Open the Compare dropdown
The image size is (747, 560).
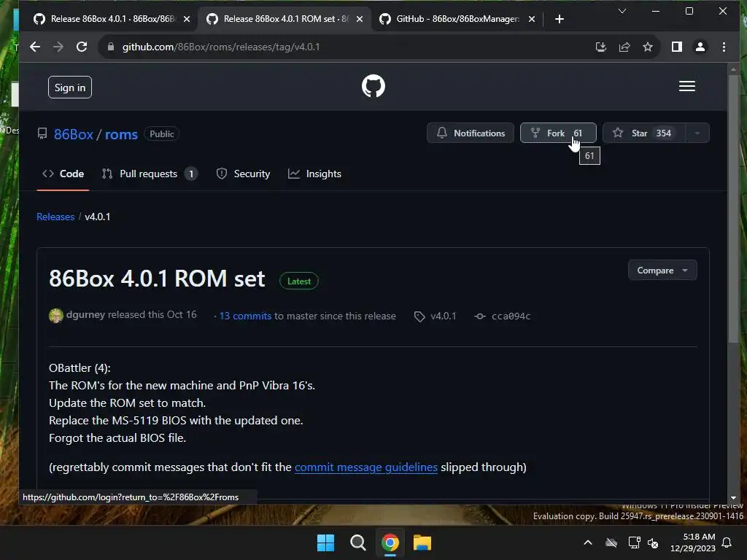click(x=662, y=270)
